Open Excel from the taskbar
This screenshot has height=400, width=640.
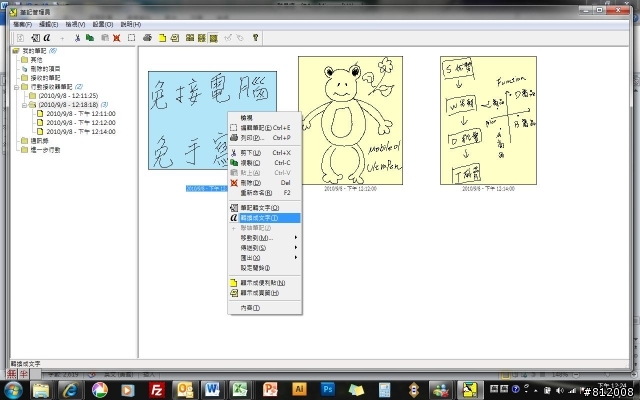(x=240, y=390)
